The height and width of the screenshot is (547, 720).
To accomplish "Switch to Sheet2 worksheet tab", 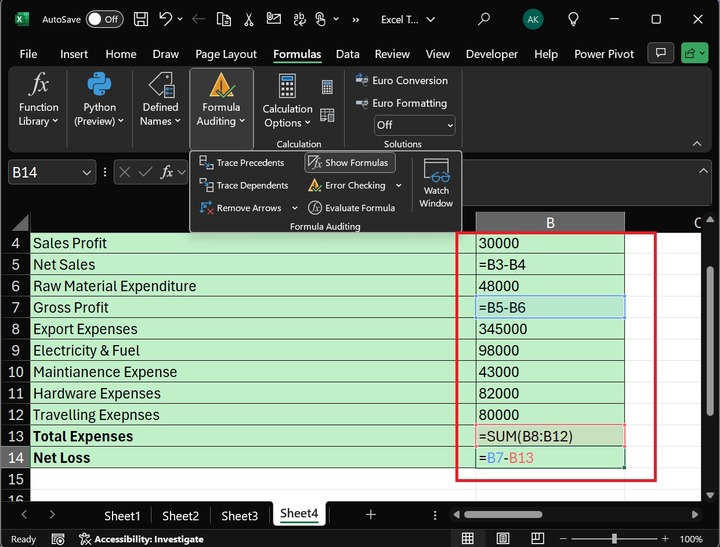I will [181, 515].
